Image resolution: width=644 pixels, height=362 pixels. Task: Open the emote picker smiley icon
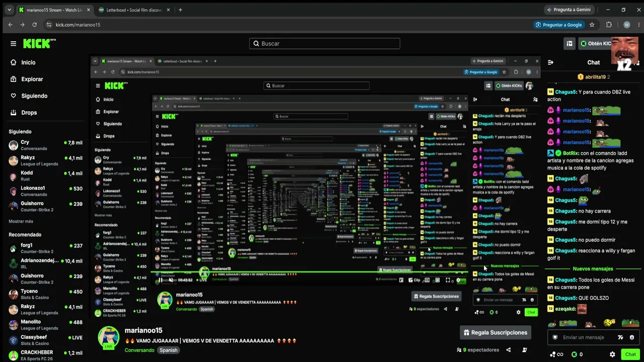tap(632, 337)
